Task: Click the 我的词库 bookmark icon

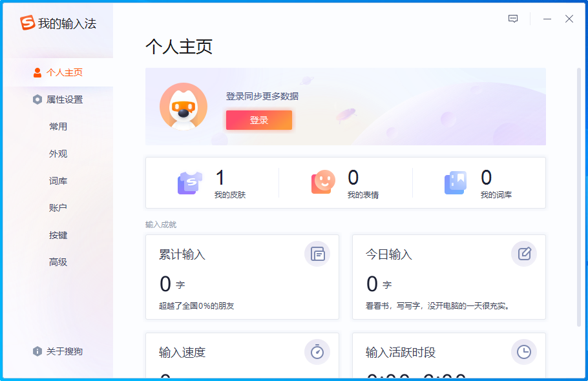Action: (456, 183)
